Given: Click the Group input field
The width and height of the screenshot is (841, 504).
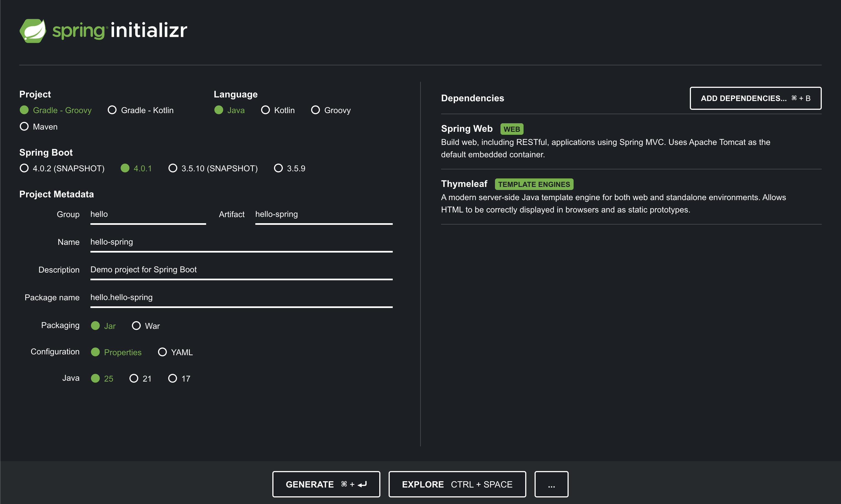Looking at the screenshot, I should (x=148, y=214).
